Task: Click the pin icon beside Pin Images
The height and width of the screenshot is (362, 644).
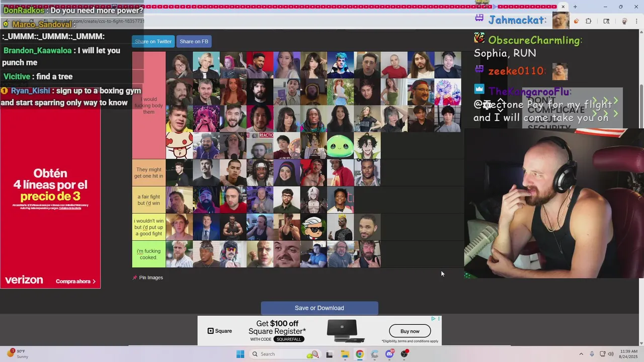Action: 135,278
